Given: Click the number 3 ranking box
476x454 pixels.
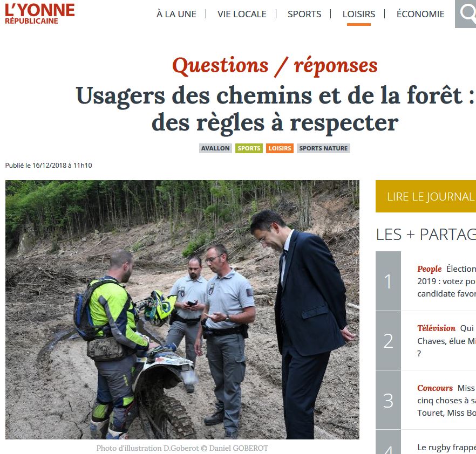Looking at the screenshot, I should [388, 400].
